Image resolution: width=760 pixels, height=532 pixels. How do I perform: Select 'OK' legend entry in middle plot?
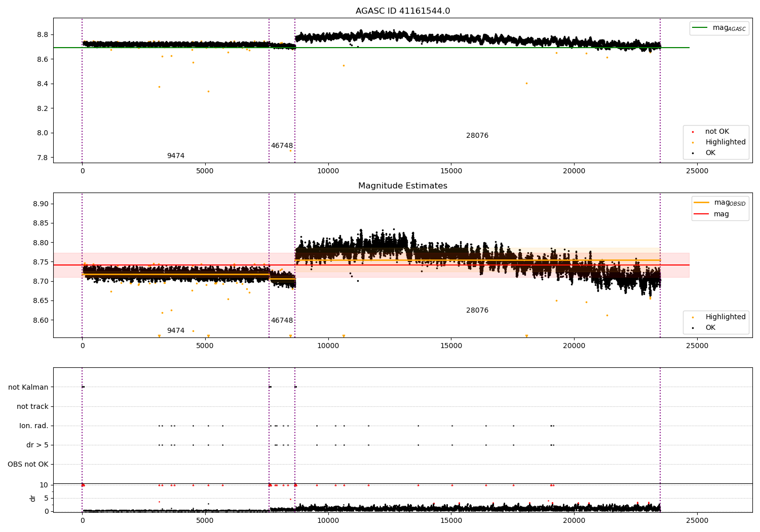click(710, 328)
